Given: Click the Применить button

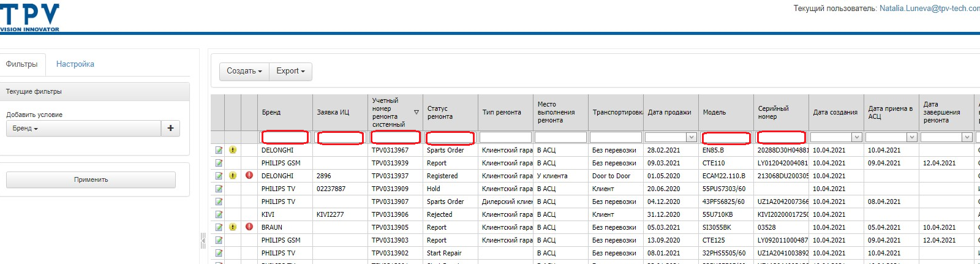Looking at the screenshot, I should pyautogui.click(x=91, y=179).
